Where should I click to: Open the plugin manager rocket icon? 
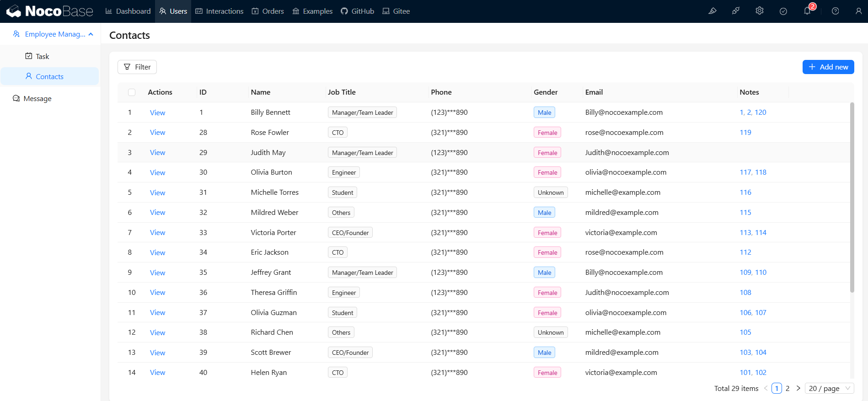pos(736,11)
